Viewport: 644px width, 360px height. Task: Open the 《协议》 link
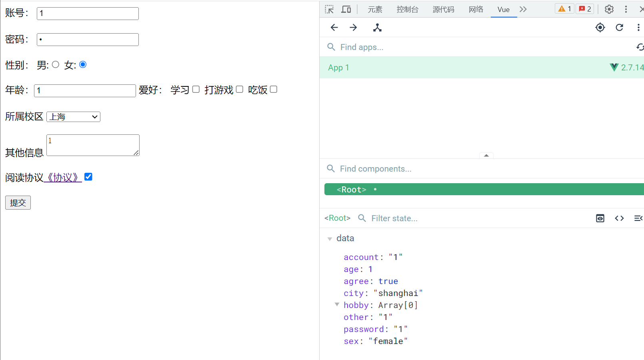click(63, 177)
